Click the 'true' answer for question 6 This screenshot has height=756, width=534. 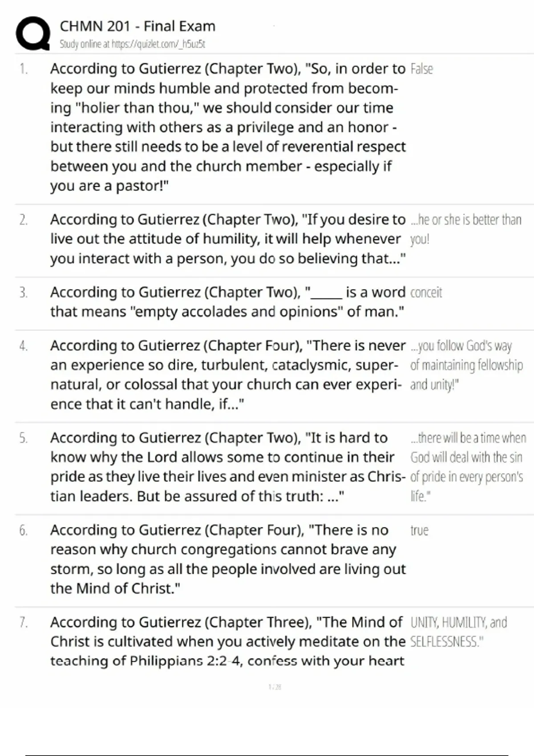pyautogui.click(x=419, y=531)
